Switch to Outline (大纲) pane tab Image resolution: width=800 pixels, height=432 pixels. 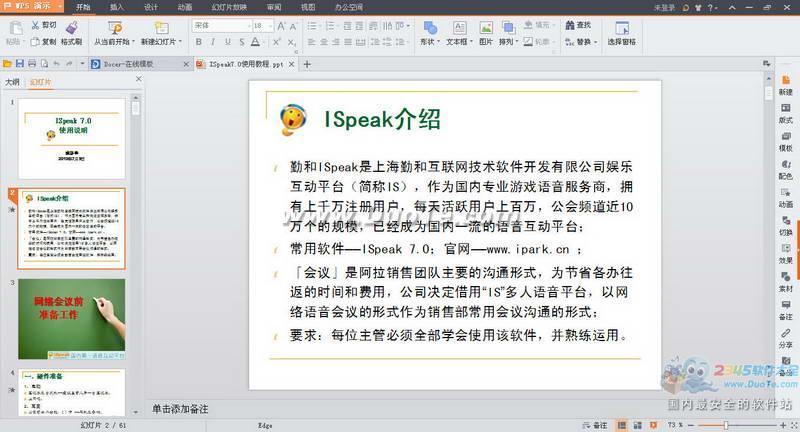click(12, 82)
